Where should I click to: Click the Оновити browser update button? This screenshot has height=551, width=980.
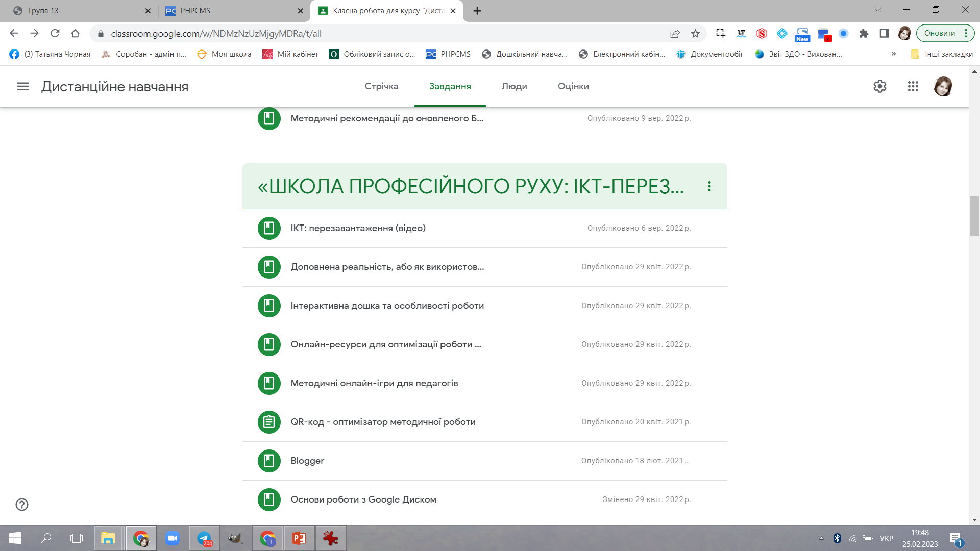pyautogui.click(x=939, y=33)
